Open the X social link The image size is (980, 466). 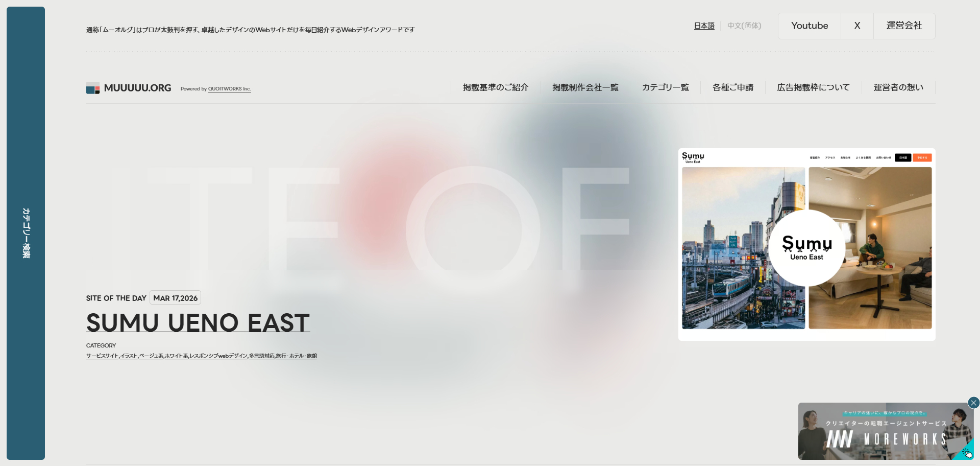857,26
